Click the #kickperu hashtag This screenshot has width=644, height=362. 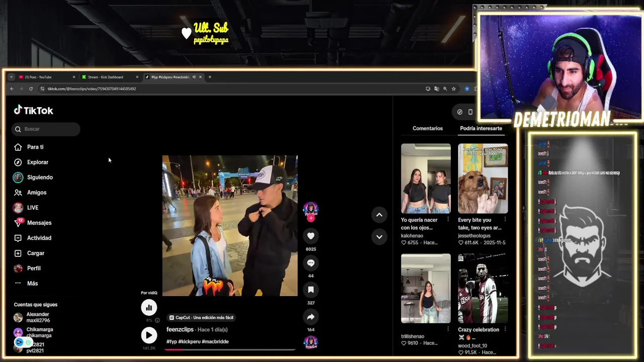pyautogui.click(x=189, y=341)
